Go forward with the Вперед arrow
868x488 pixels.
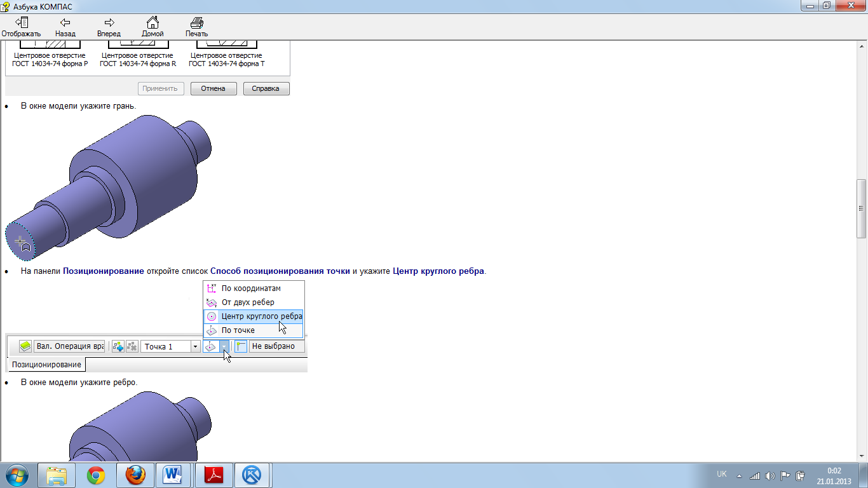click(109, 22)
